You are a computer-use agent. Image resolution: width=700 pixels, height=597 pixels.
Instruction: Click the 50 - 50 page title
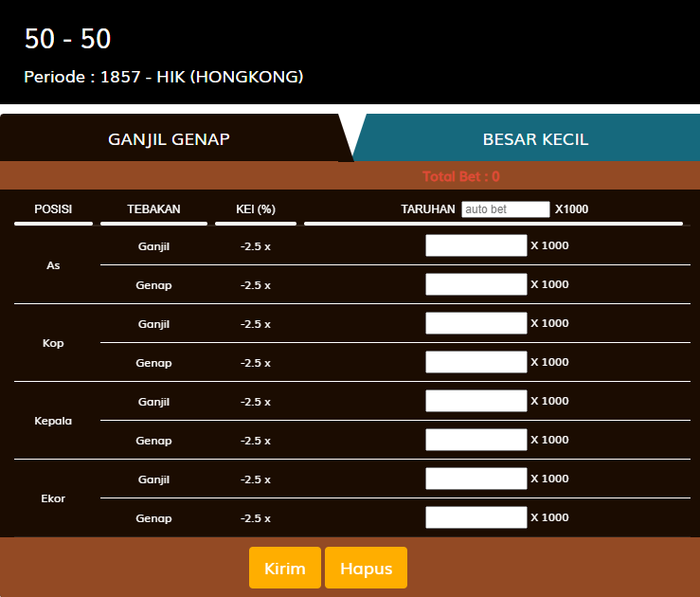pos(68,39)
